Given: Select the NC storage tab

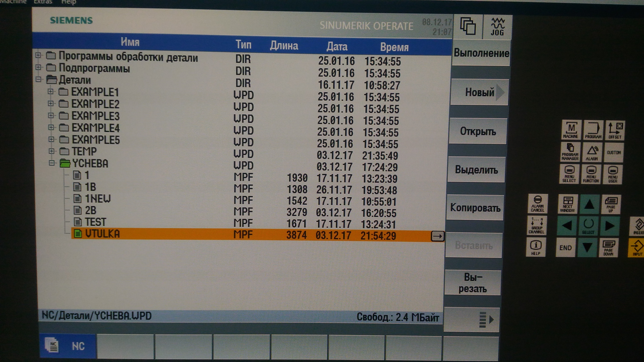Looking at the screenshot, I should pyautogui.click(x=68, y=346).
